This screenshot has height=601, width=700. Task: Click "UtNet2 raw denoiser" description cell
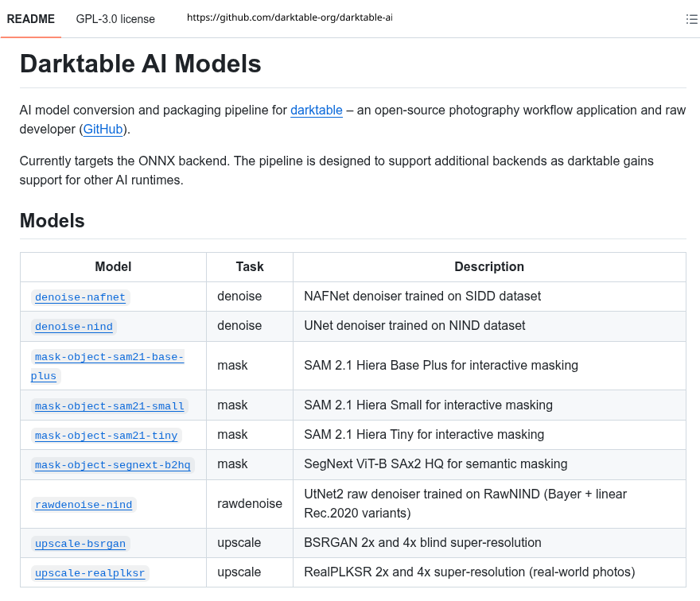pyautogui.click(x=489, y=504)
